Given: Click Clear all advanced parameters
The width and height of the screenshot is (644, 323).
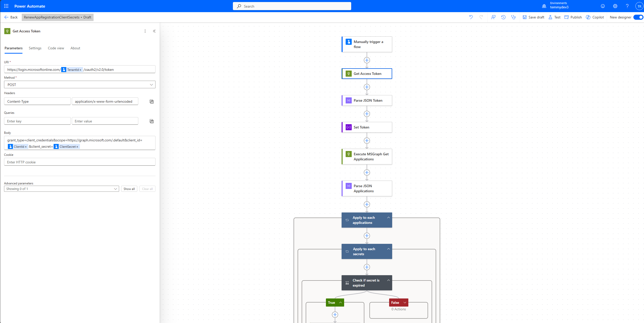Looking at the screenshot, I should tap(147, 189).
